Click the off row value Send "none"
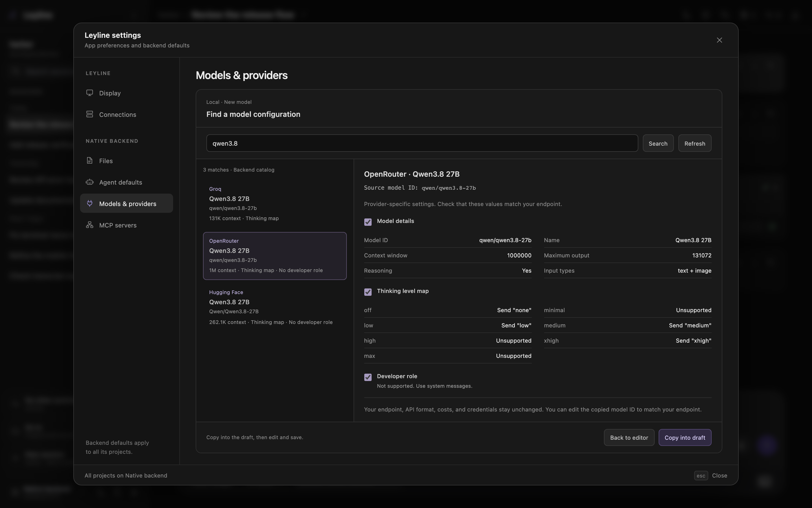 514,310
